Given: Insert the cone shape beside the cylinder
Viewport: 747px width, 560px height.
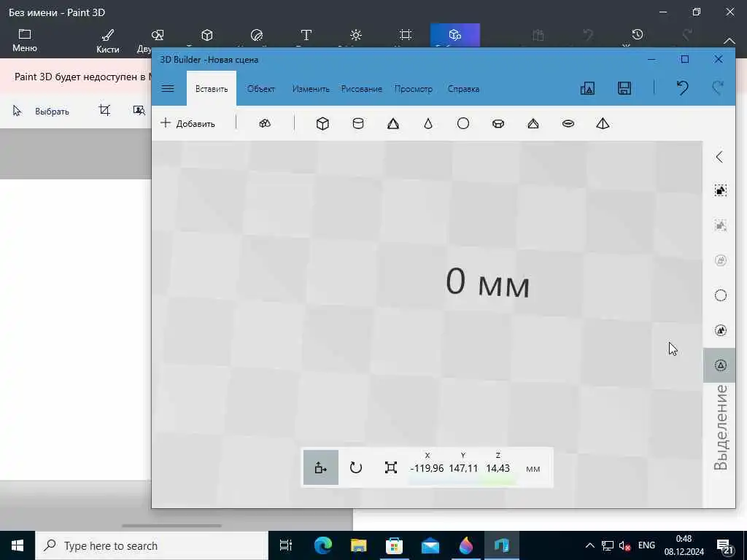Looking at the screenshot, I should [393, 124].
